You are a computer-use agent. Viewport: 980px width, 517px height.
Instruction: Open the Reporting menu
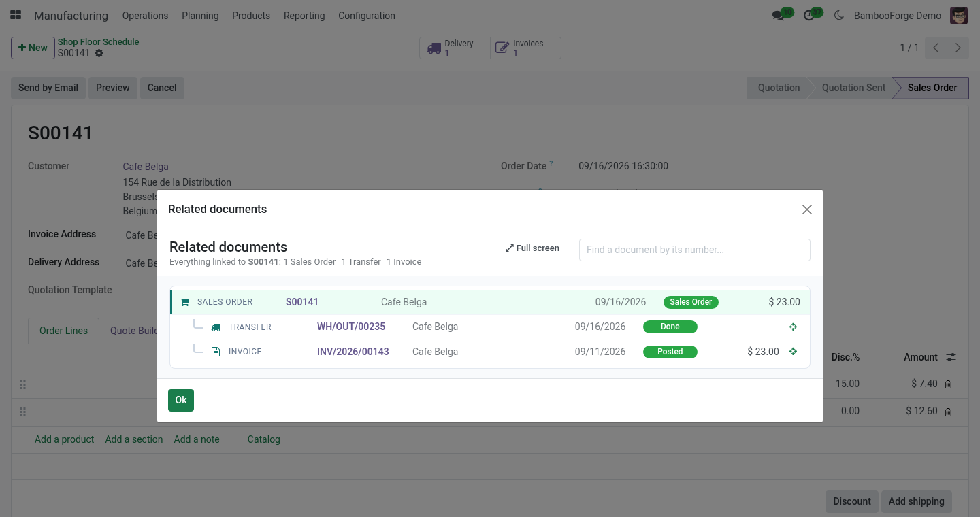coord(304,16)
